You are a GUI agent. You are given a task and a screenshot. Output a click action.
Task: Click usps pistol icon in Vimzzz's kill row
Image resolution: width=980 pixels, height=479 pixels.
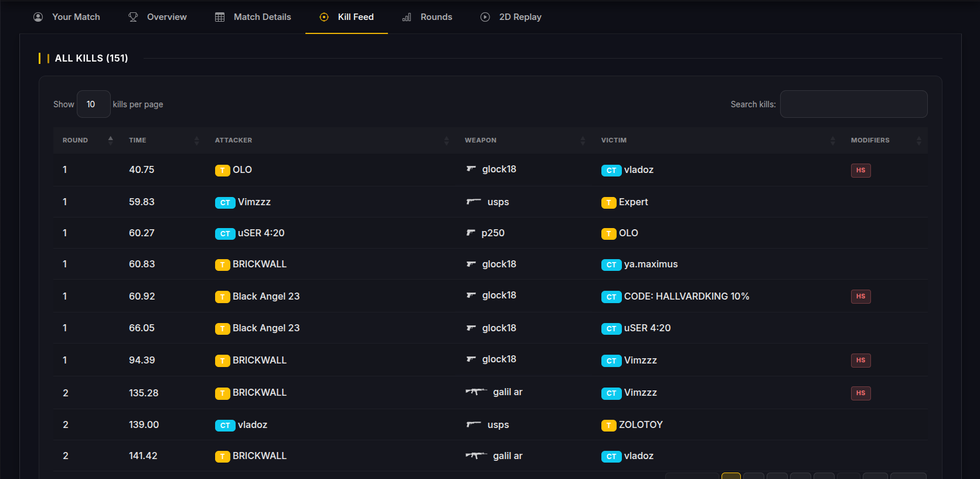(x=474, y=202)
